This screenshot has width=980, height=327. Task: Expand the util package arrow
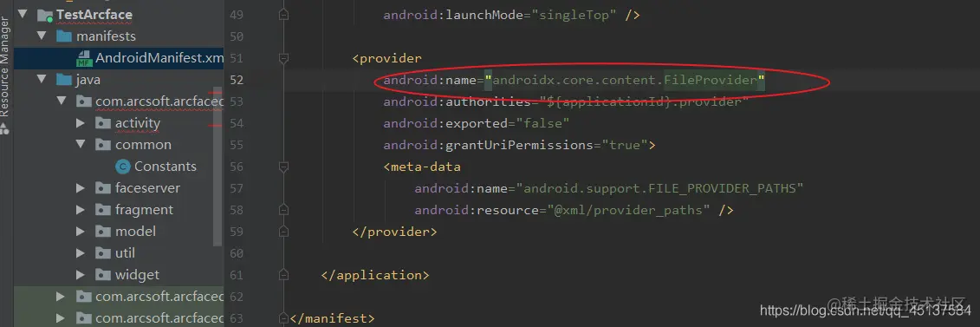81,253
